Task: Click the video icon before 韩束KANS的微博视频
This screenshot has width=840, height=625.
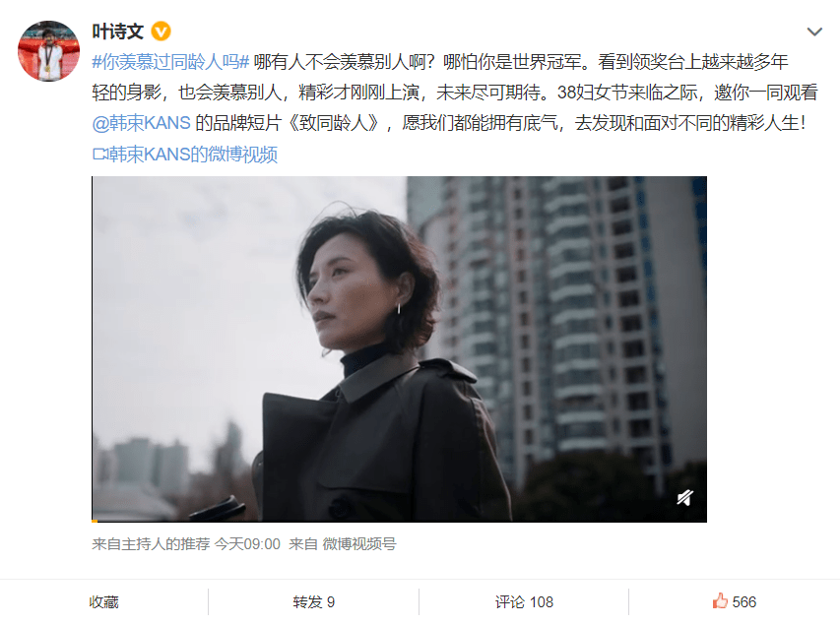Action: pos(99,155)
